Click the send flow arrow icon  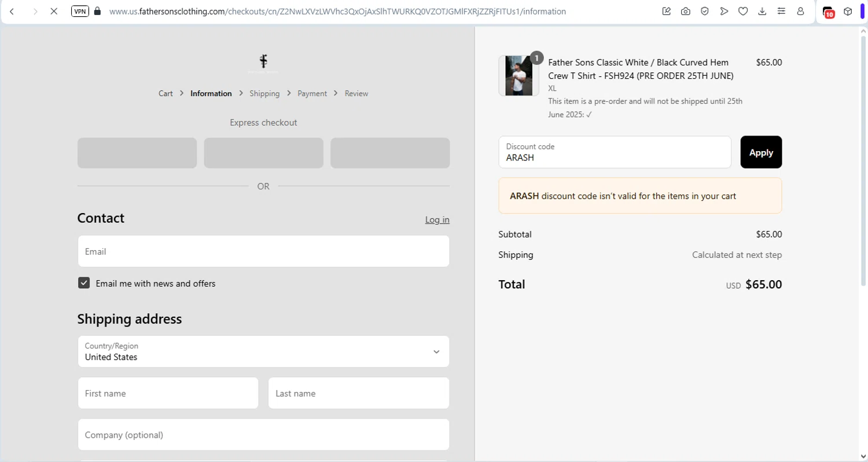(x=724, y=11)
